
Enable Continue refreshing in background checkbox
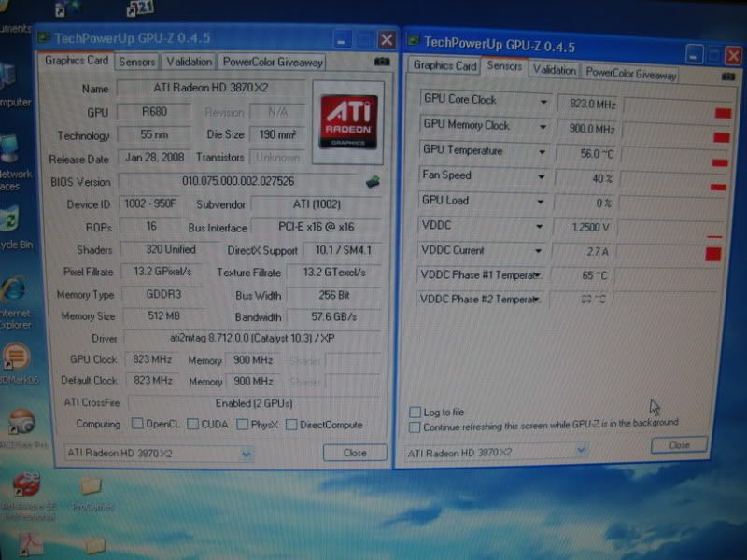[415, 427]
